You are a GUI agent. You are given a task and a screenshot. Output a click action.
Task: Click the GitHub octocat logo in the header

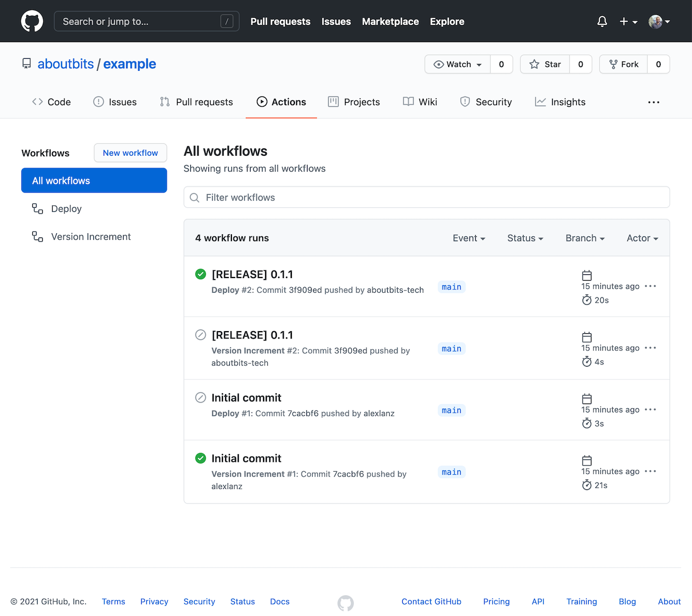click(32, 21)
